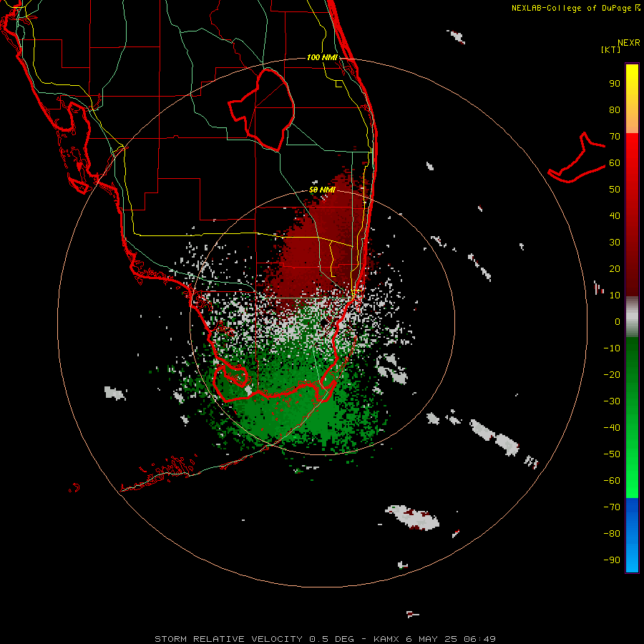Image resolution: width=644 pixels, height=644 pixels.
Task: Select the -50 knot scale label
Action: 612,454
